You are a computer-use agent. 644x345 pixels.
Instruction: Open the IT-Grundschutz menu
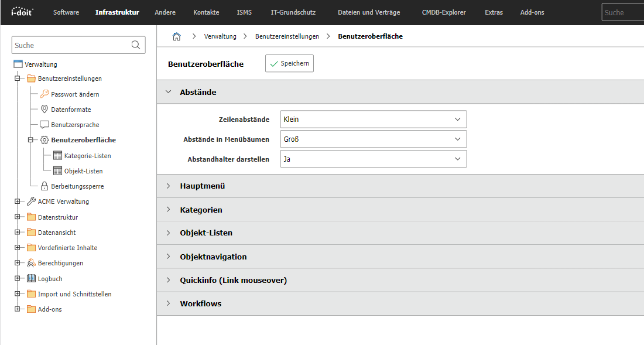click(293, 12)
